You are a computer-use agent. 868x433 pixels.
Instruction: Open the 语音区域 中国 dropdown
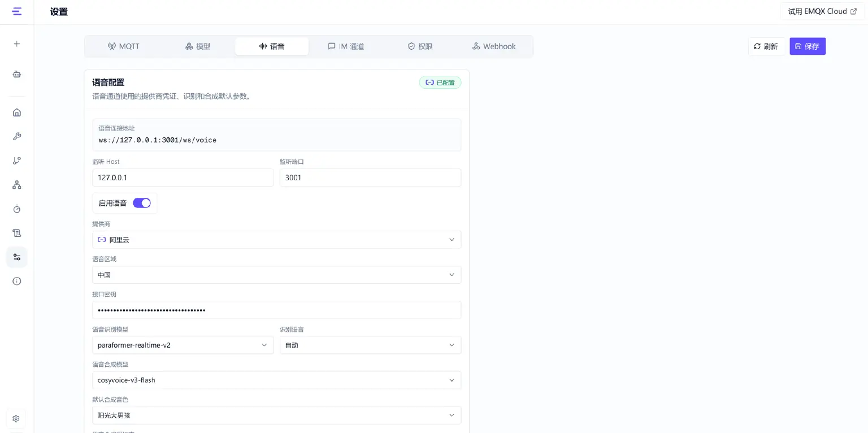pyautogui.click(x=277, y=275)
